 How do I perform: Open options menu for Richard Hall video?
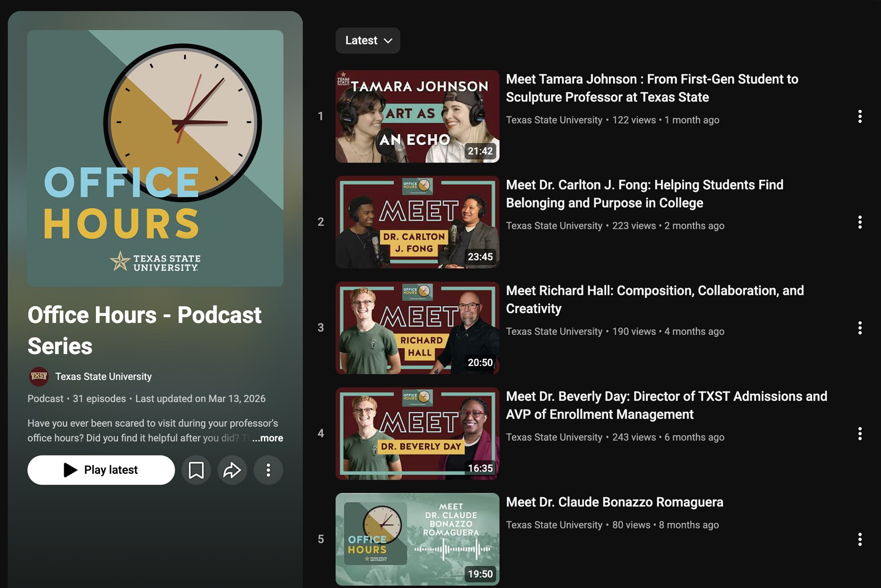pos(860,328)
